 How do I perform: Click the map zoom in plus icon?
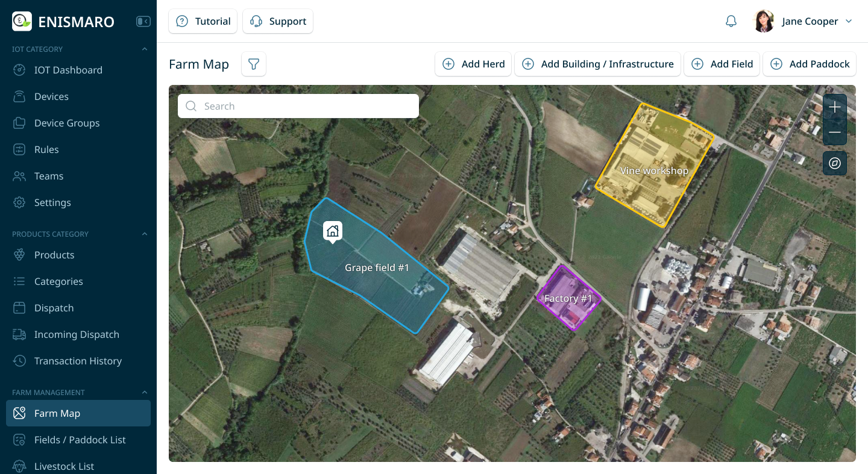coord(834,107)
